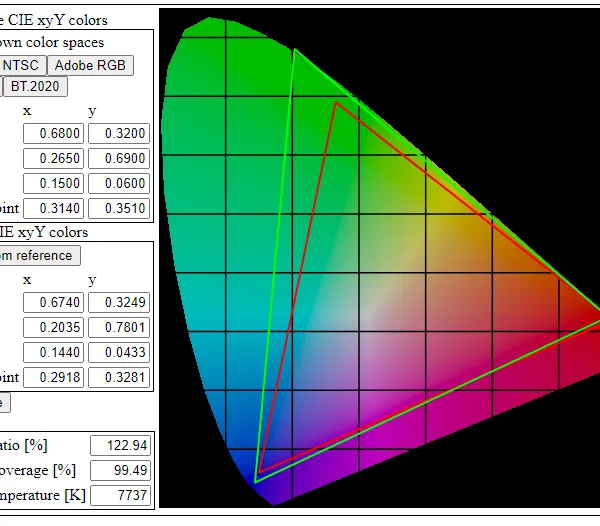Select the Adobe RGB color space button
The width and height of the screenshot is (600, 526).
click(90, 65)
